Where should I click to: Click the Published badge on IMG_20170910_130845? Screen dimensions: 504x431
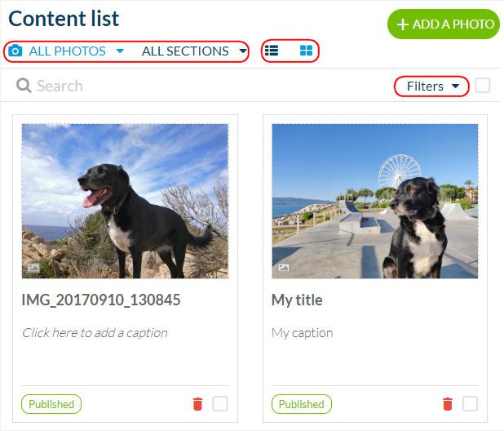pos(51,404)
